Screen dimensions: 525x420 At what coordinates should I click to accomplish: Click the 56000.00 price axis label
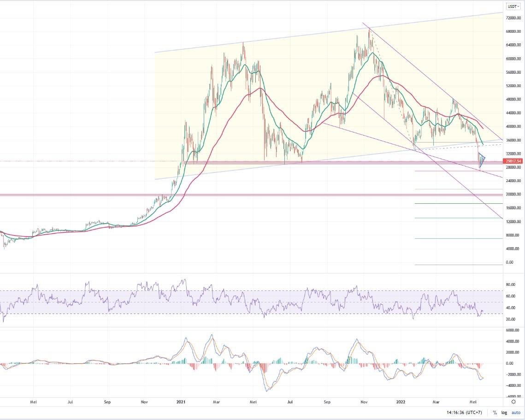(x=513, y=72)
